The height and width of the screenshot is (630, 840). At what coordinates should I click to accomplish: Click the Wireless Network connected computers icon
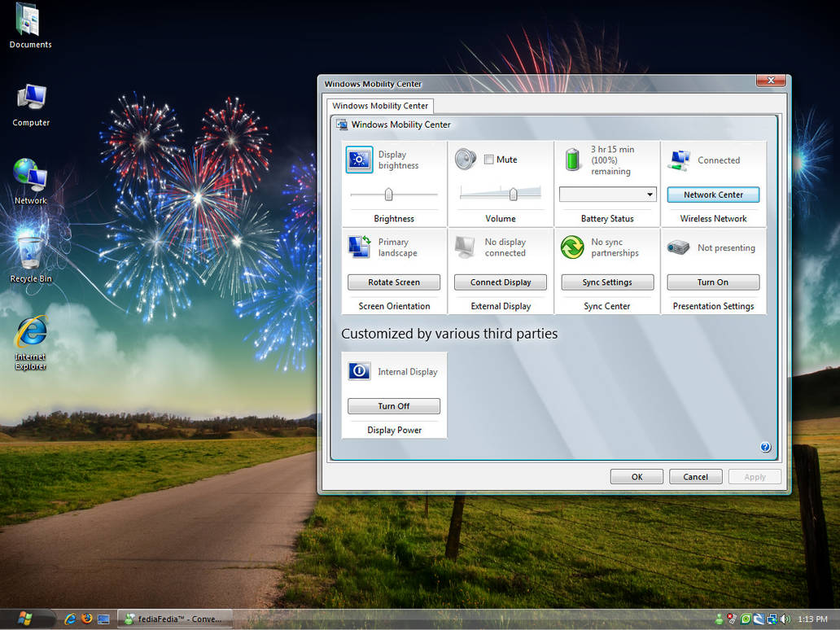[680, 160]
